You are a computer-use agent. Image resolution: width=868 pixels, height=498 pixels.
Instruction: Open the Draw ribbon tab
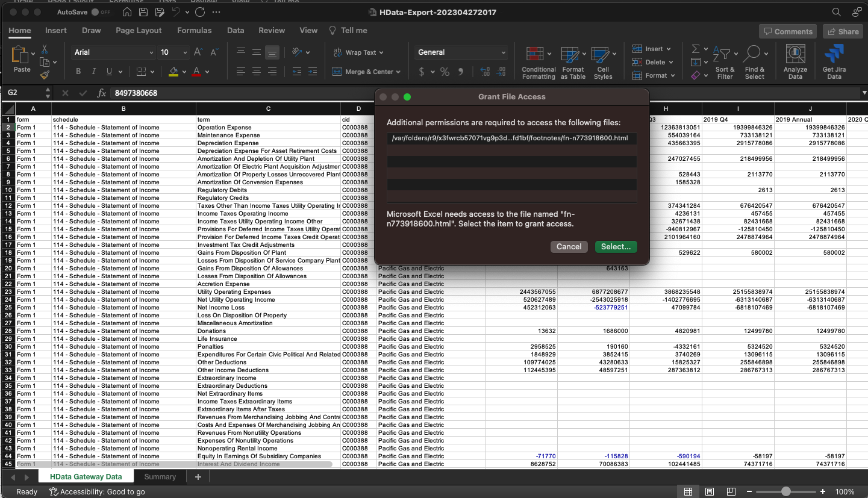[92, 31]
